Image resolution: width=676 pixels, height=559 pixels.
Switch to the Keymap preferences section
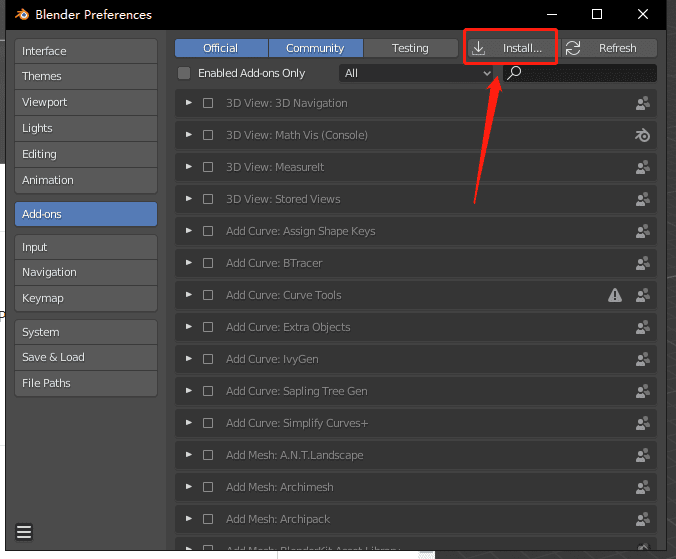click(86, 298)
